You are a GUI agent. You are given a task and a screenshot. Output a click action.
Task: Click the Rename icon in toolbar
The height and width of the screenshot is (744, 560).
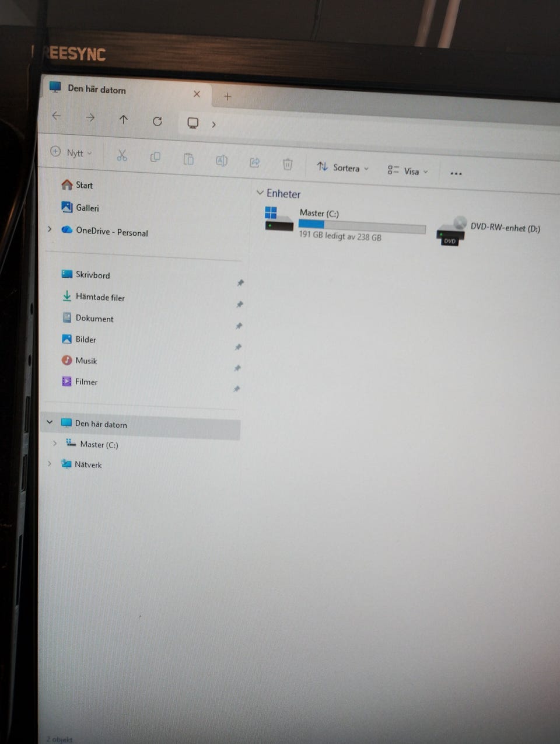click(x=222, y=160)
